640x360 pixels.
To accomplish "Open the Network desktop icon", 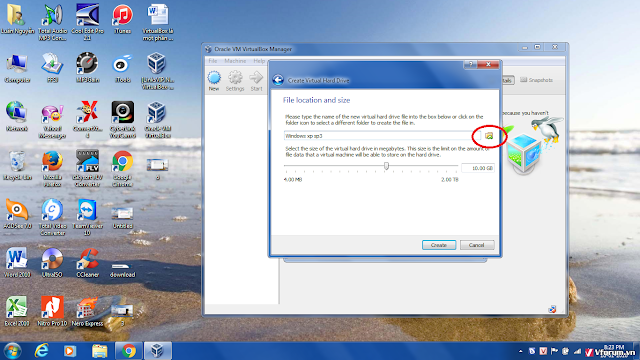I will 17,116.
